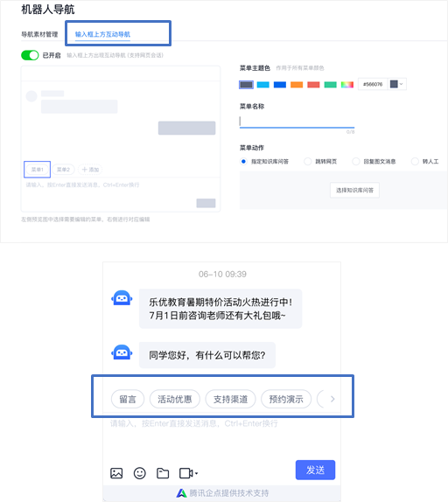Select the 转人工 radio option

[x=415, y=161]
